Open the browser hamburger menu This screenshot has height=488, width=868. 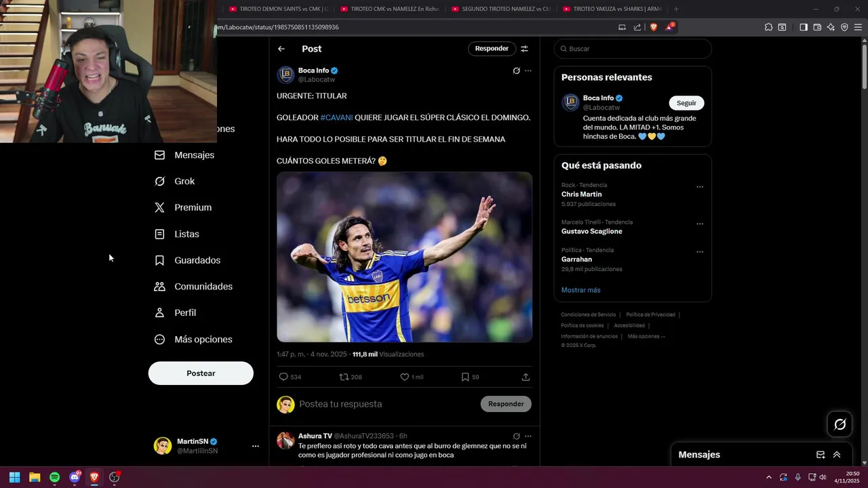click(x=858, y=27)
